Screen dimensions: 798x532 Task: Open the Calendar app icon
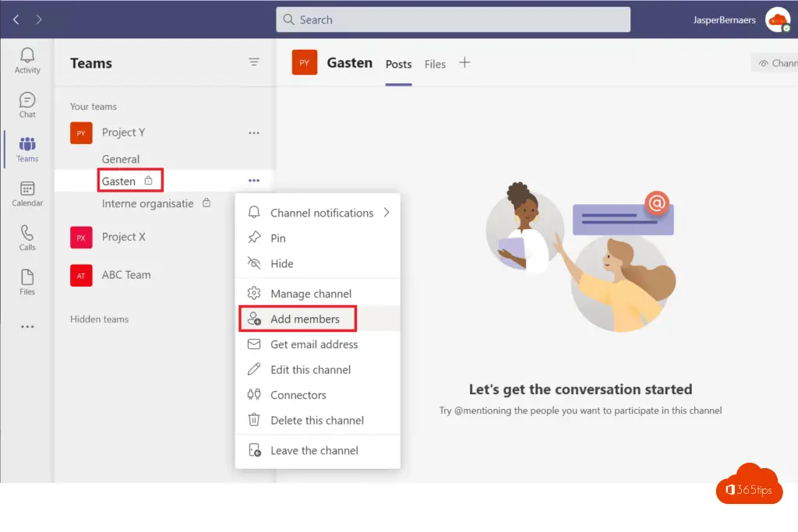point(27,193)
